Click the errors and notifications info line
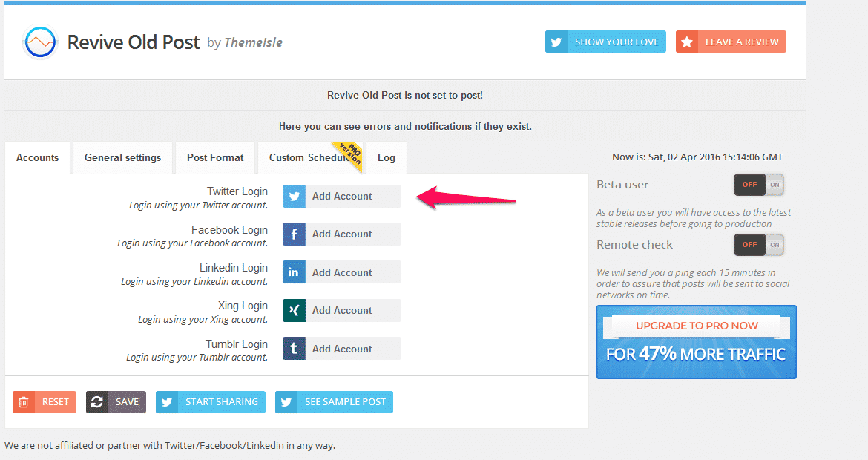 click(x=405, y=127)
